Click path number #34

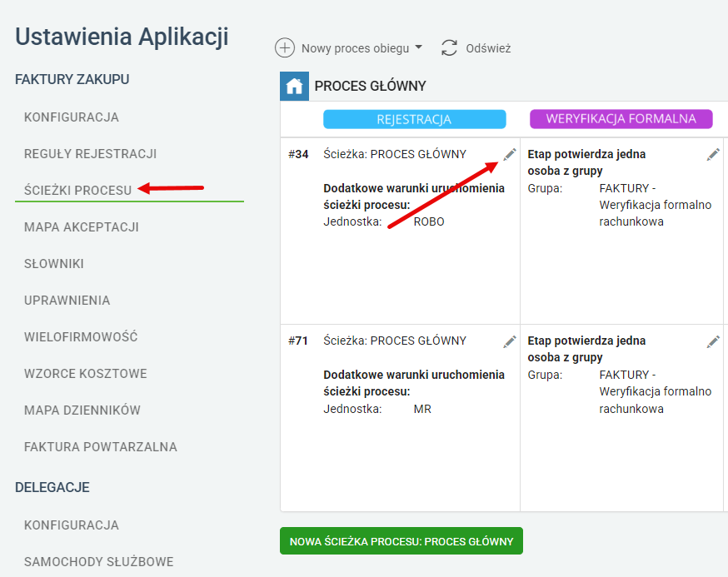coord(298,154)
